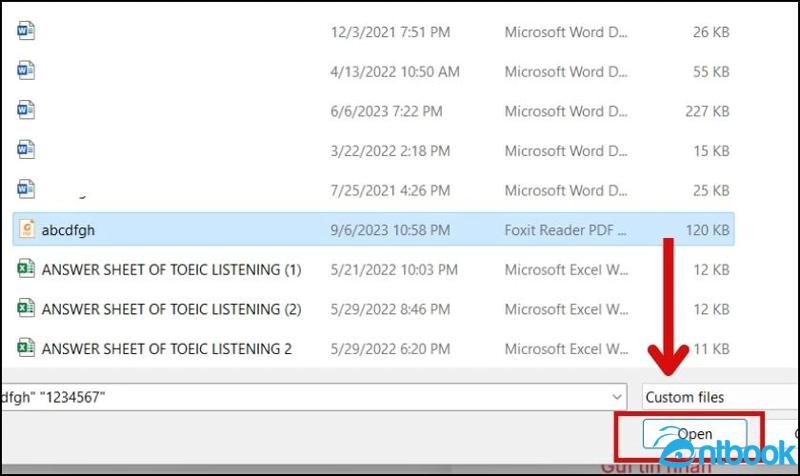Click the 120 KB size cell
Screen dimensions: 800x476
tap(708, 230)
